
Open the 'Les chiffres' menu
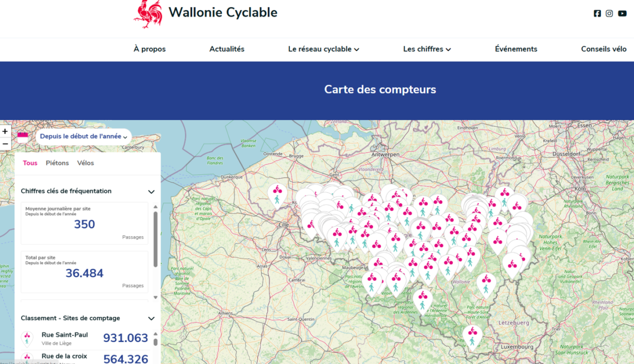coord(426,49)
